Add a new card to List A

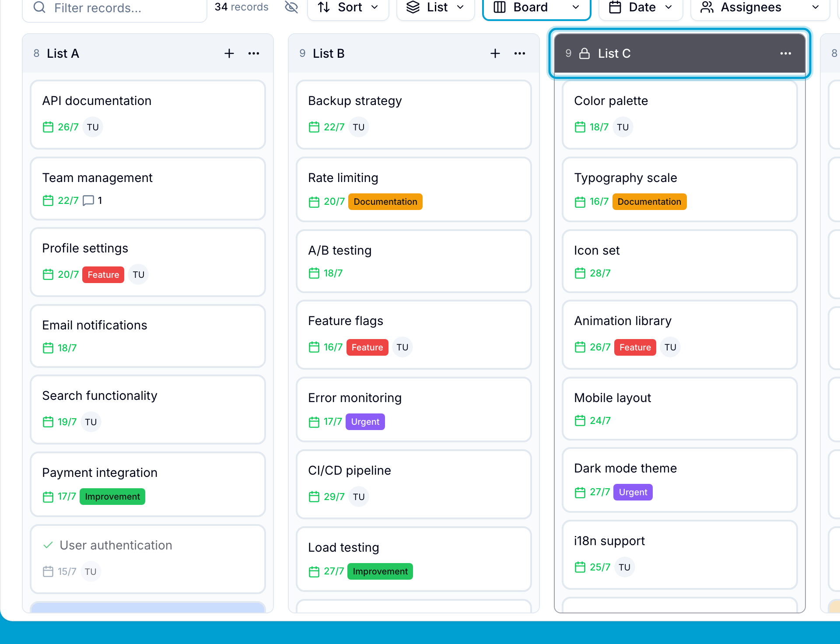[229, 53]
